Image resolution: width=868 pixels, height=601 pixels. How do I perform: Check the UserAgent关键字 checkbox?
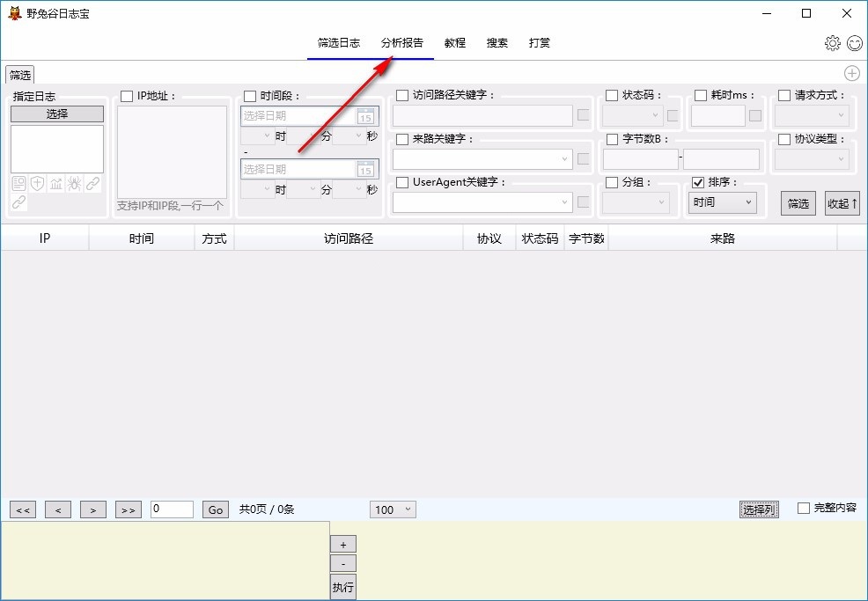click(x=402, y=182)
